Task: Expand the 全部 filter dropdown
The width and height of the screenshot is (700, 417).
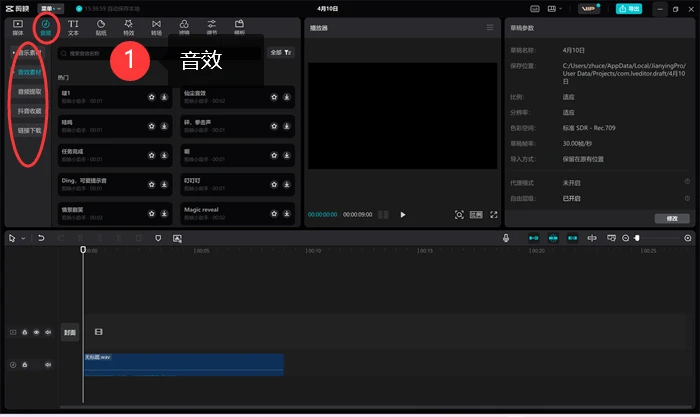Action: coord(281,53)
